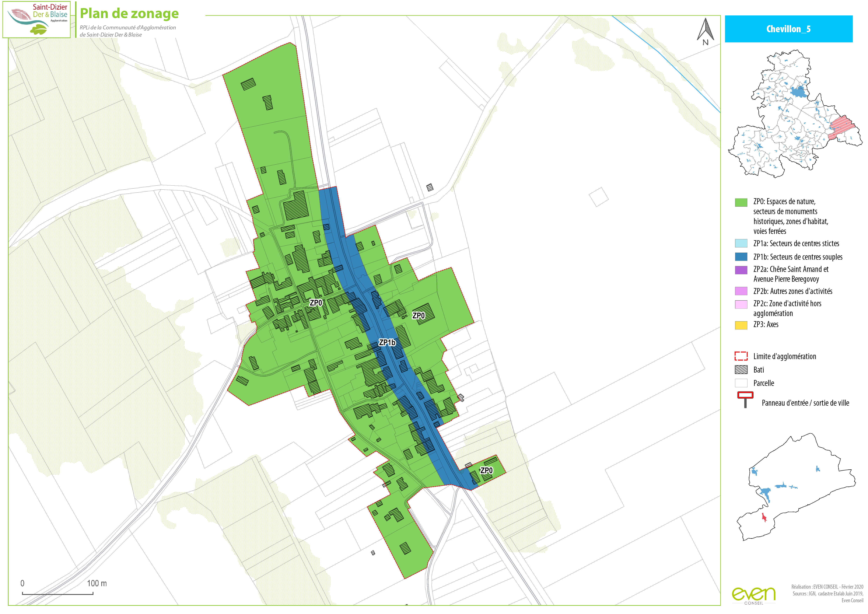Click the RPLi de la Communauté d'Agglomération subtitle
The image size is (868, 614).
pos(128,31)
